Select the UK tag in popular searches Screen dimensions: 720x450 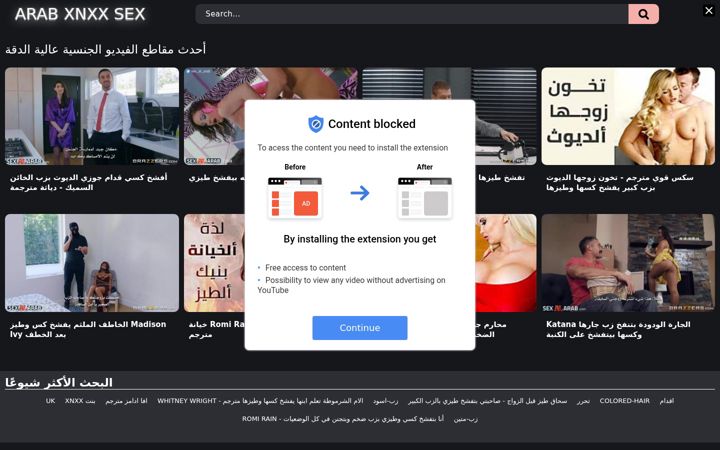51,401
